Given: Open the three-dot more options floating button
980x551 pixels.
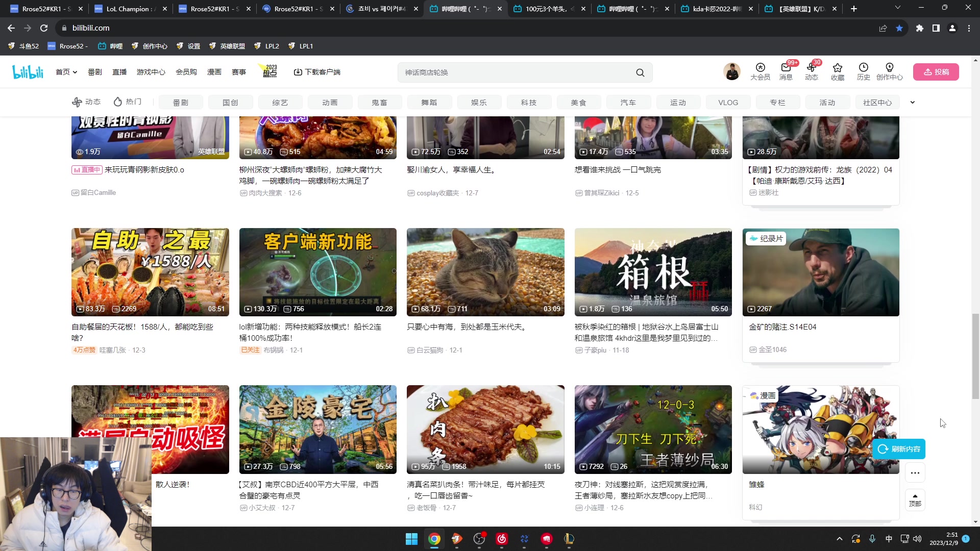Looking at the screenshot, I should [915, 473].
